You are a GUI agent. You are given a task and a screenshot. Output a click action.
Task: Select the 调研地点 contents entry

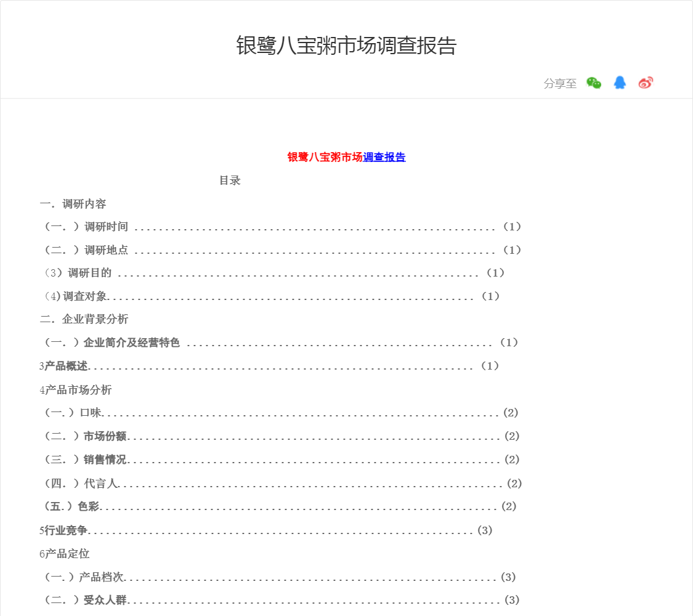tap(283, 250)
